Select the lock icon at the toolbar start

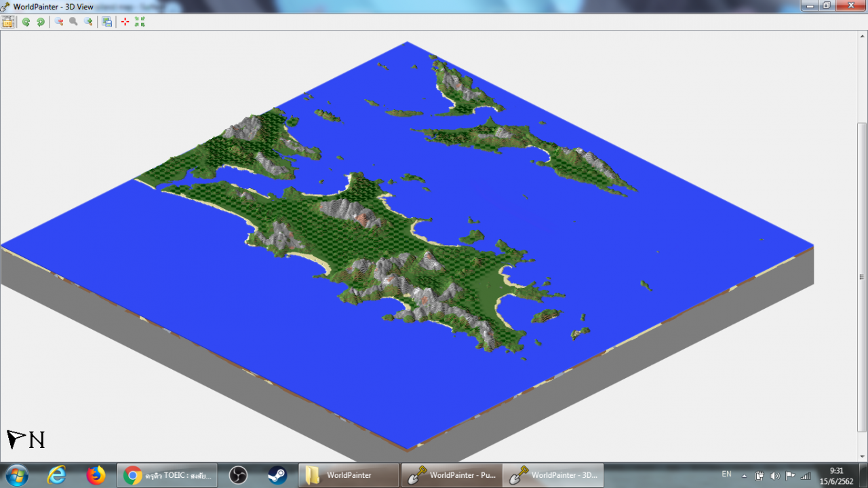8,21
